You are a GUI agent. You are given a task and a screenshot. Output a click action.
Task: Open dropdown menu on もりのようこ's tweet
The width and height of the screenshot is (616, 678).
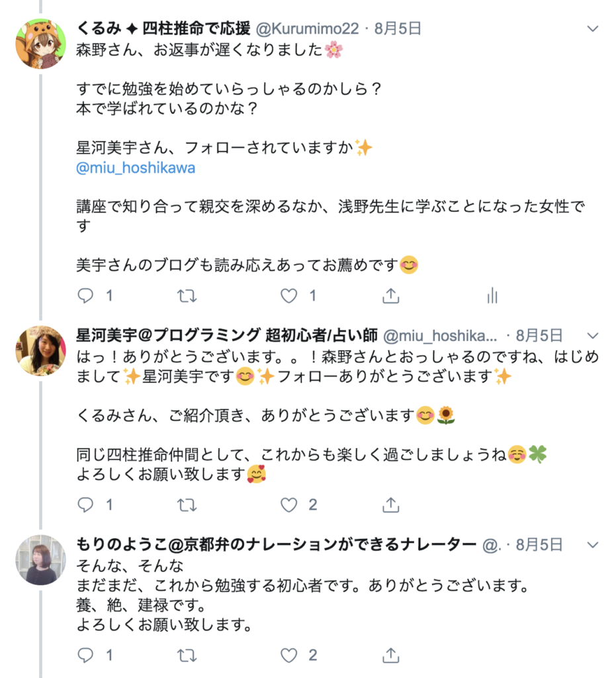593,544
